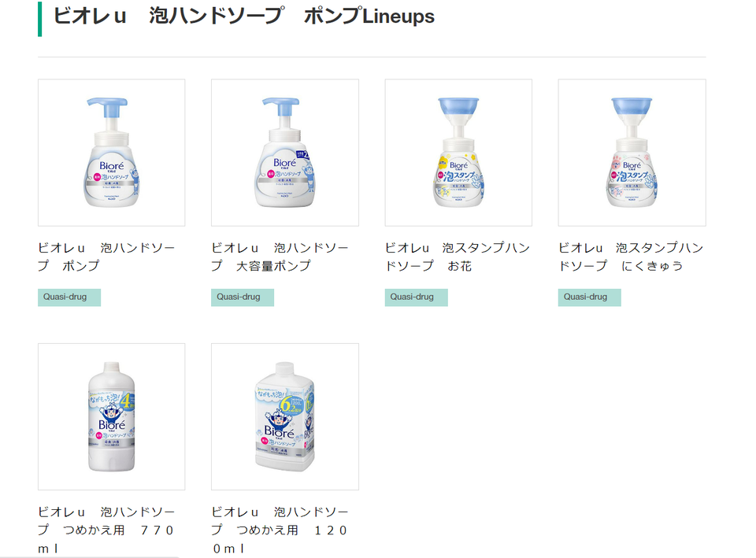Click the horizontal scrollbar at the page bottom
756x558 pixels.
click(89, 556)
